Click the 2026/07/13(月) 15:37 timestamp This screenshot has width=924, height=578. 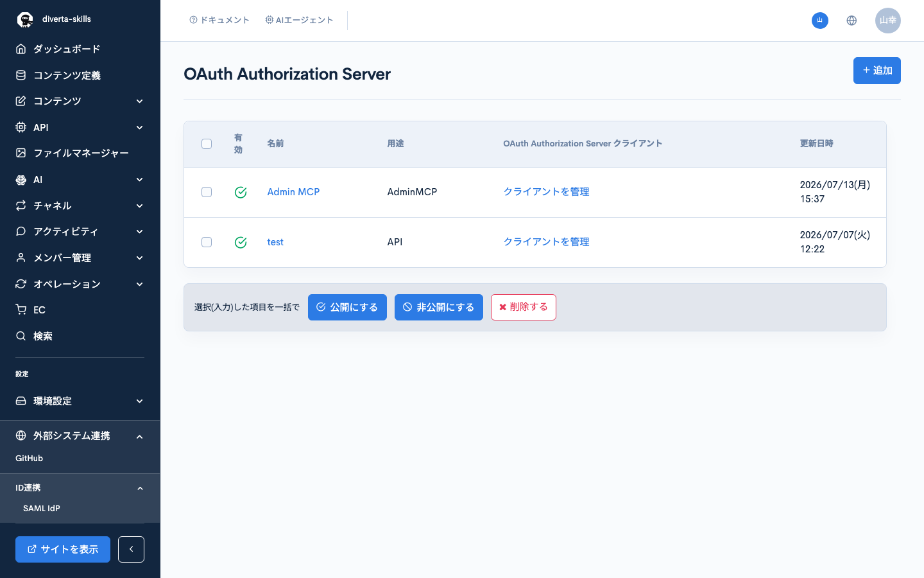[835, 192]
